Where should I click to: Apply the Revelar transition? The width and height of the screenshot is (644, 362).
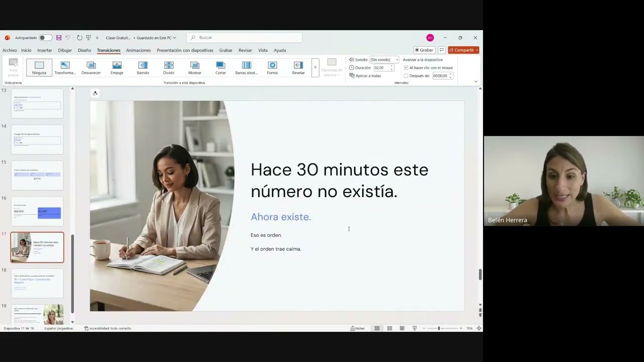[298, 67]
